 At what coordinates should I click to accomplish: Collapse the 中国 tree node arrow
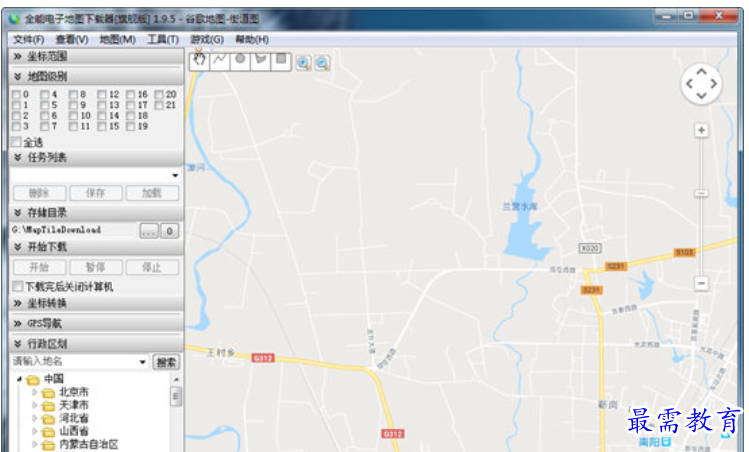click(20, 379)
